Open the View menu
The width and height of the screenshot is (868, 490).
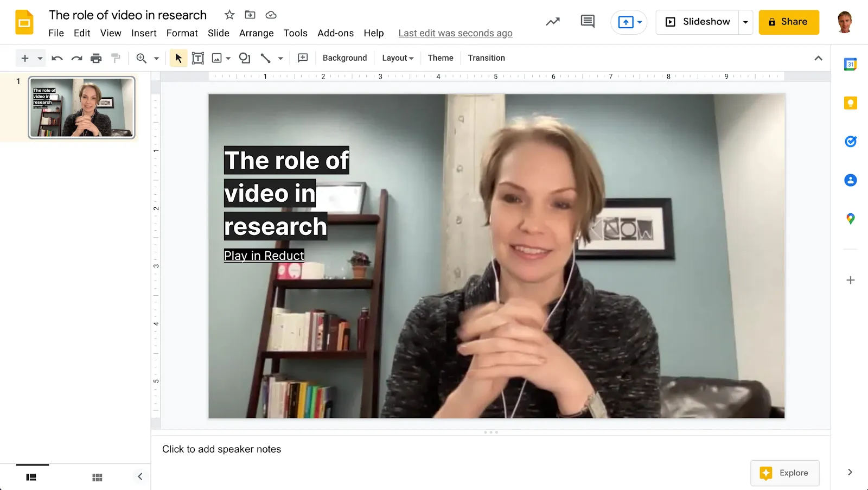[x=111, y=33]
